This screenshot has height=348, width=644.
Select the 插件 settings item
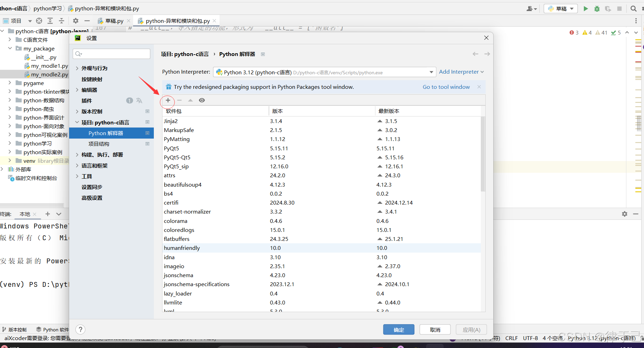[x=86, y=101]
